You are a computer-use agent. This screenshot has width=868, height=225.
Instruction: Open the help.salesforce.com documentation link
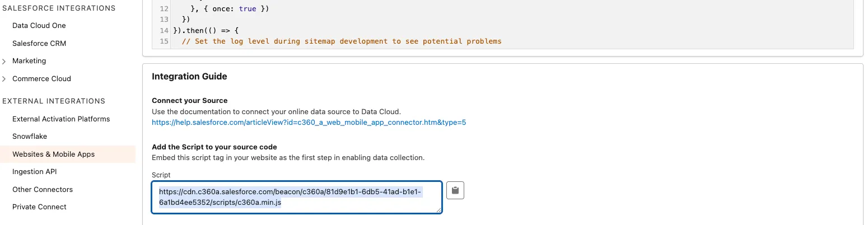point(309,122)
